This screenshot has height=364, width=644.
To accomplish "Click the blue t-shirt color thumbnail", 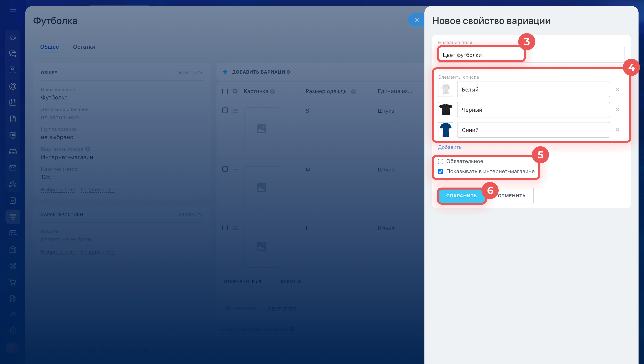I will [445, 130].
